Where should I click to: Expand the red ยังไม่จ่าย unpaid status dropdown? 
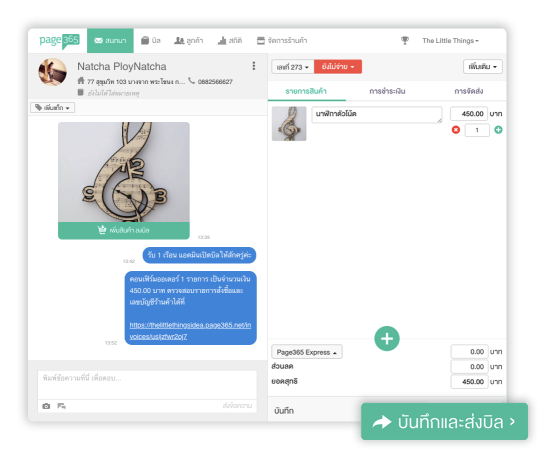click(x=338, y=67)
